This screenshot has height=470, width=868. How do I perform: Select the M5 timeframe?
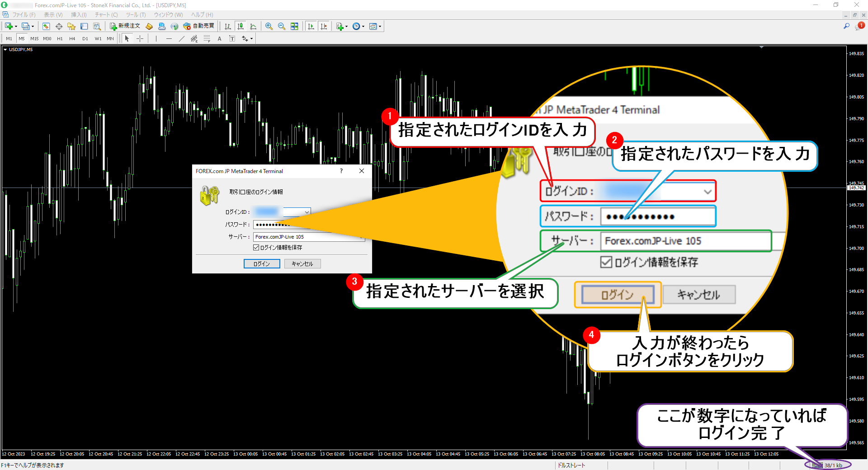(x=22, y=39)
